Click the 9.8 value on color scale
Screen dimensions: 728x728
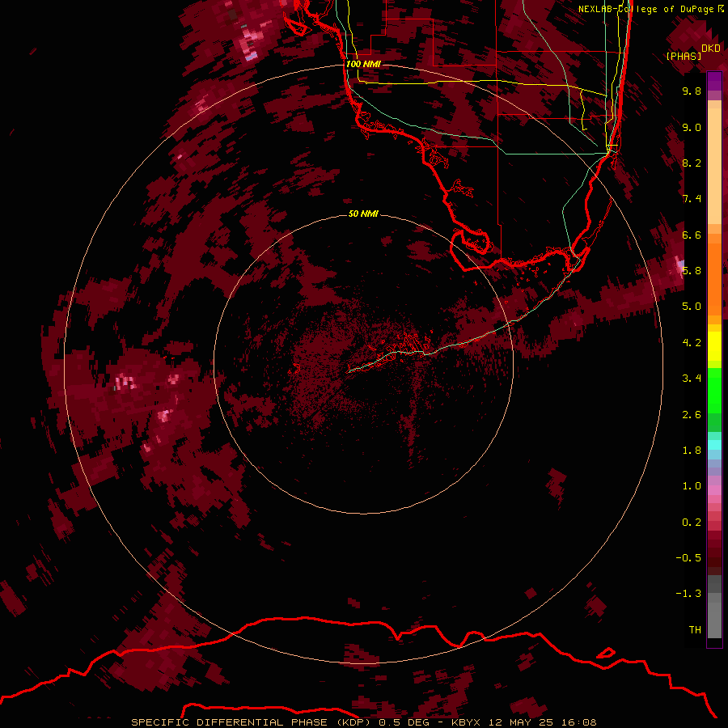coord(692,91)
